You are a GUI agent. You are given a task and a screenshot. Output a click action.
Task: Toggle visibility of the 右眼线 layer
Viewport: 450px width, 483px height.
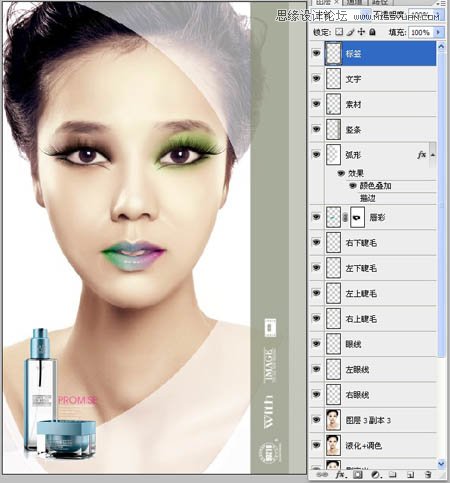pos(316,394)
